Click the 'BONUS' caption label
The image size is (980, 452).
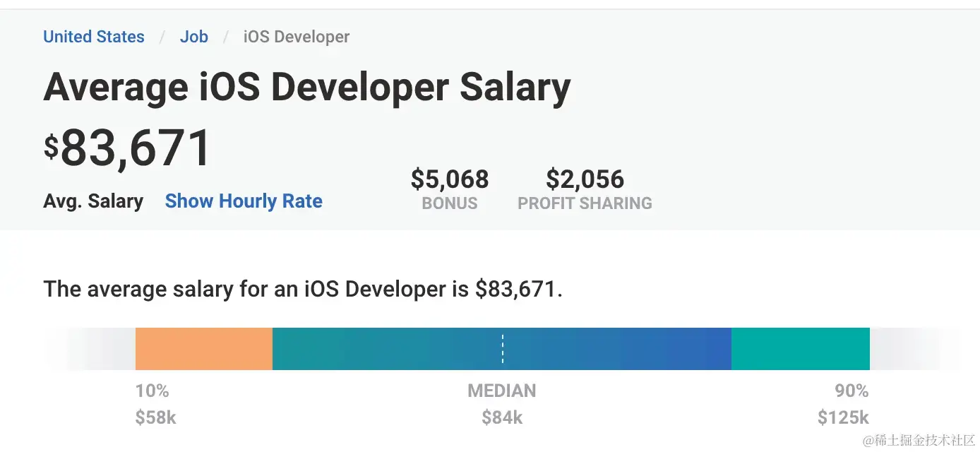450,203
